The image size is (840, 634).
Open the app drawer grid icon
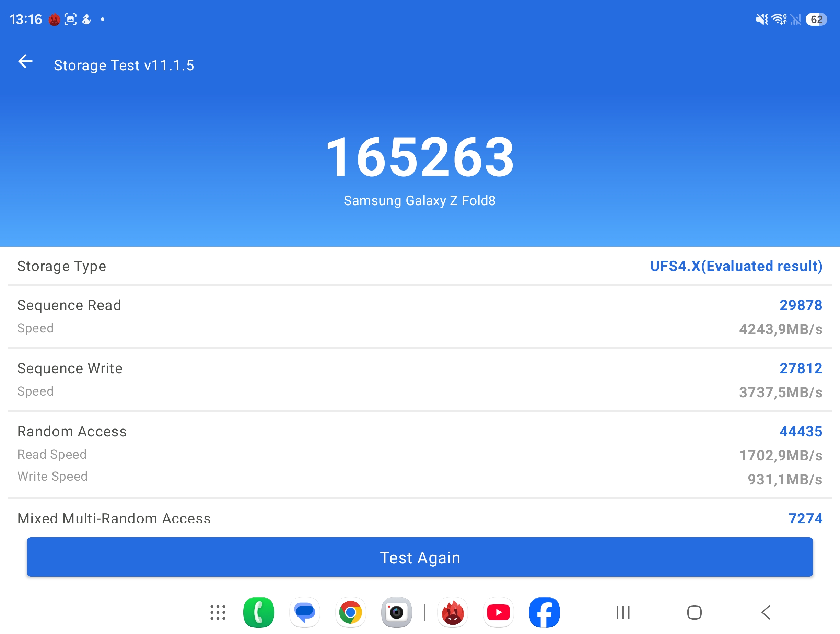(x=218, y=612)
